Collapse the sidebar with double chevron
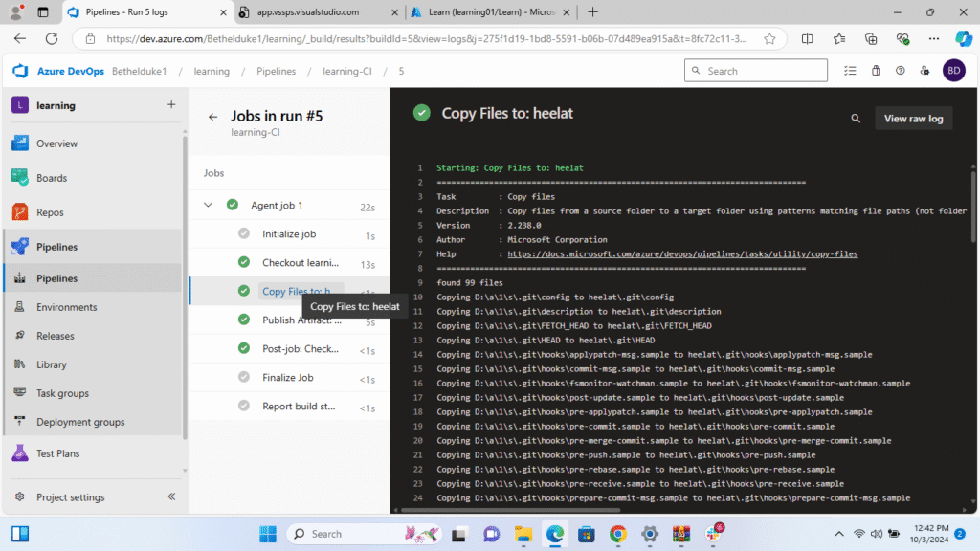Viewport: 980px width, 551px height. pos(171,497)
